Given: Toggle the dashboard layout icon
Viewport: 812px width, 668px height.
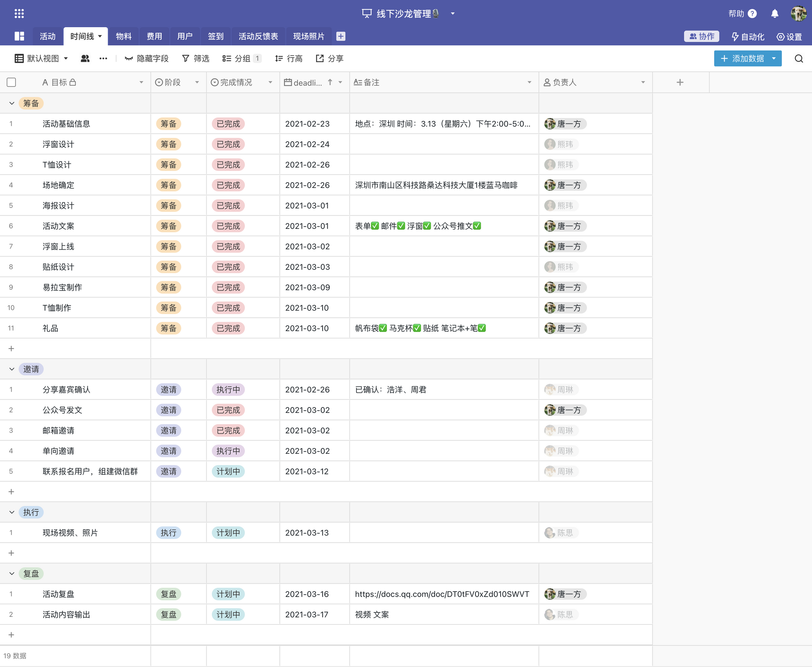Looking at the screenshot, I should (19, 36).
